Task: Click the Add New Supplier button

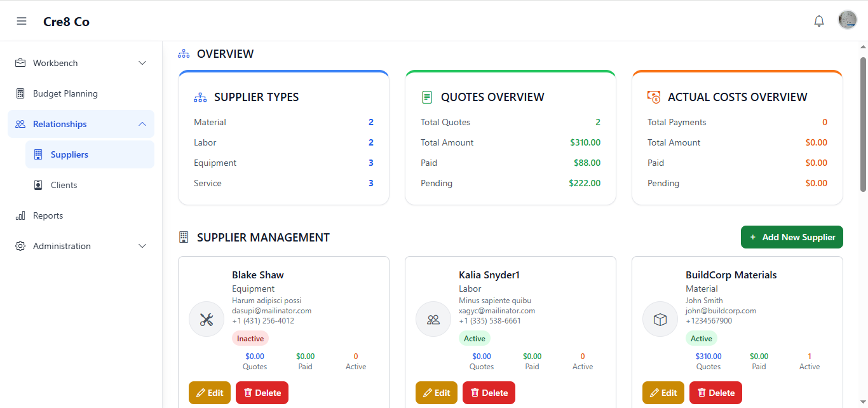Action: pyautogui.click(x=792, y=237)
